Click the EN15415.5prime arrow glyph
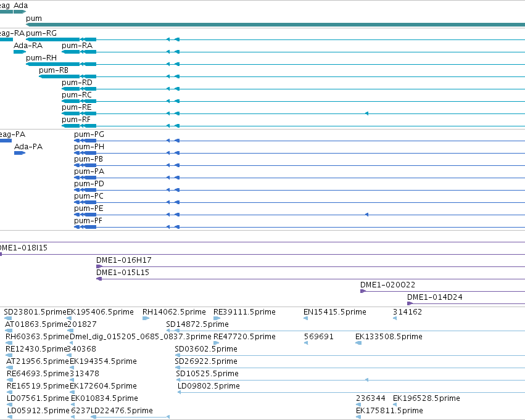525x420 pixels. click(306, 318)
